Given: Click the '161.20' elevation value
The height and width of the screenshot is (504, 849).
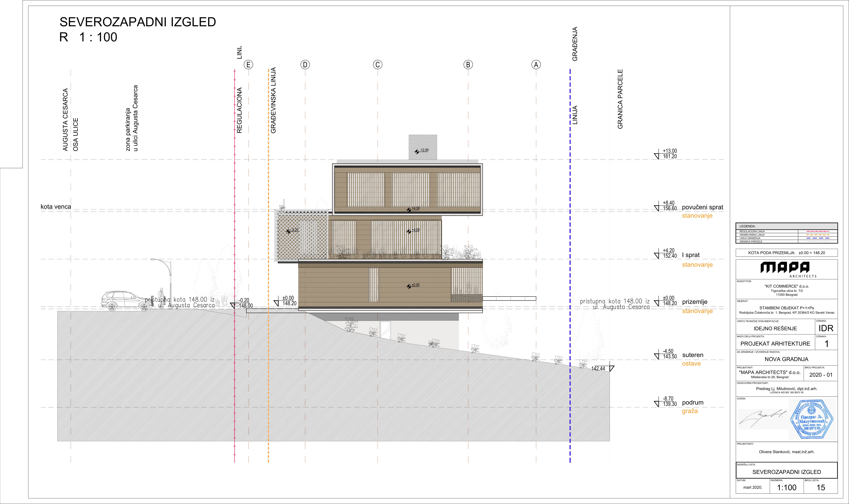Looking at the screenshot, I should (x=670, y=157).
